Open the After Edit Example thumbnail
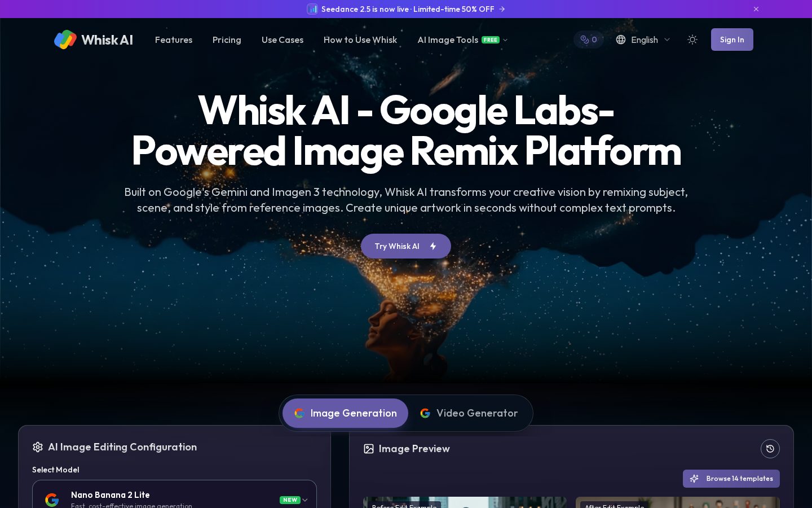This screenshot has width=812, height=508. tap(678, 502)
